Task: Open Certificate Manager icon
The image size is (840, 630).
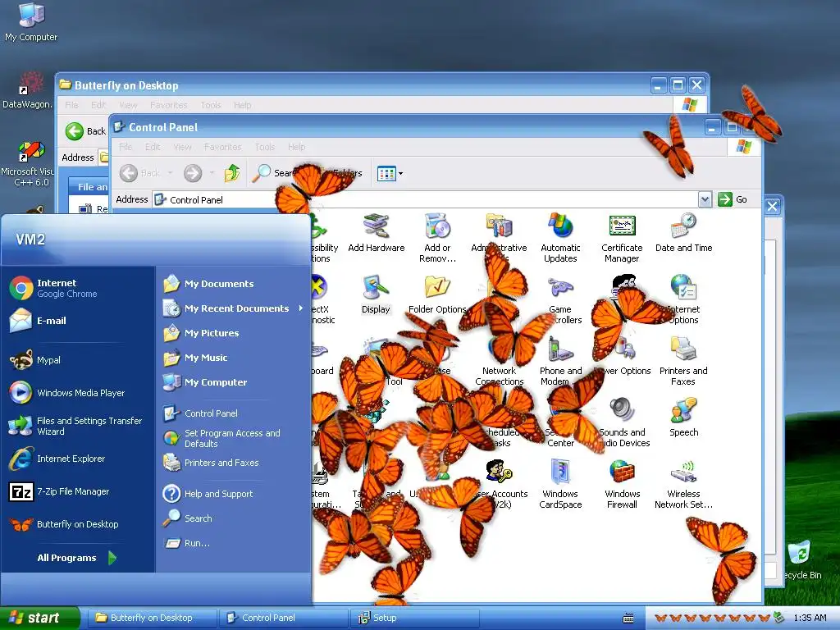Action: pos(622,237)
